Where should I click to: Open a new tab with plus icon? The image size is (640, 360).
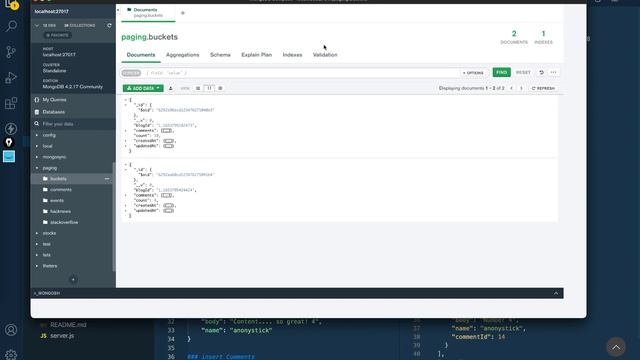click(183, 13)
